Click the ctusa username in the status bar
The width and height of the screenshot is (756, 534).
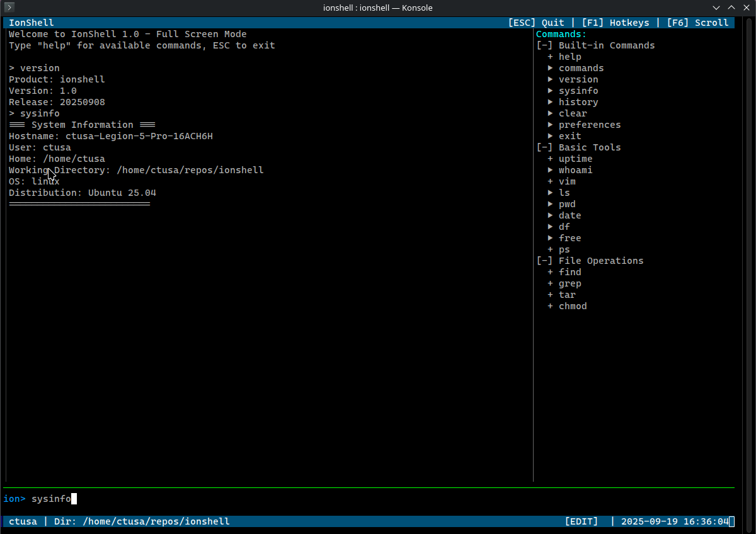pos(23,521)
